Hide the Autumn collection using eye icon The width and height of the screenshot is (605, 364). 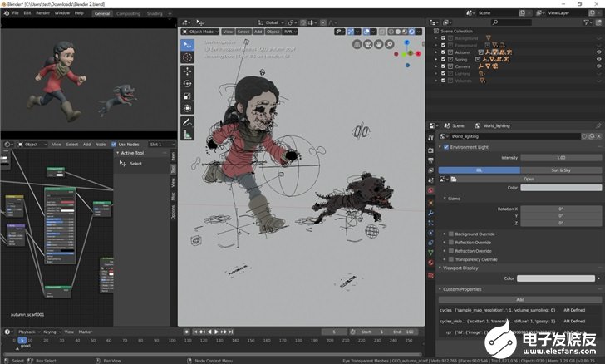pyautogui.click(x=599, y=52)
